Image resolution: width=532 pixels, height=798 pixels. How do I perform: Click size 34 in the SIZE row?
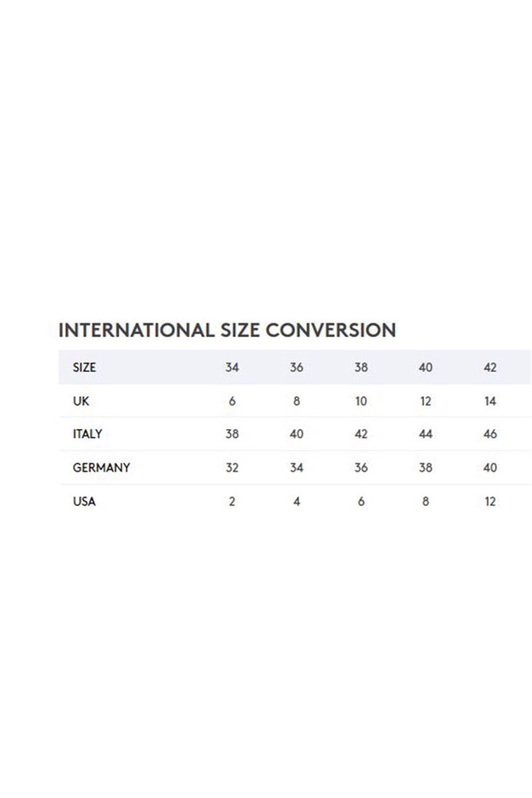(x=232, y=368)
